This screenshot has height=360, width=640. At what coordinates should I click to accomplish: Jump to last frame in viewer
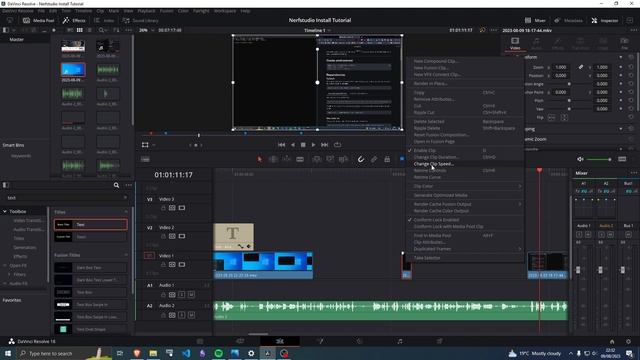[324, 144]
